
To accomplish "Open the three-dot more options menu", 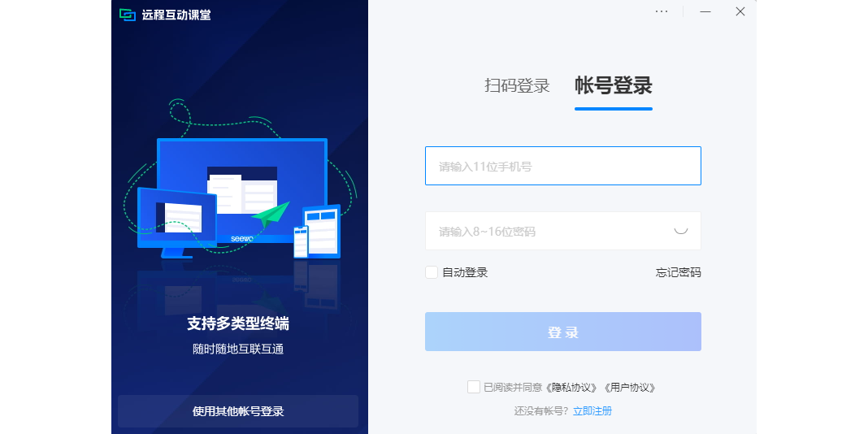I will (x=662, y=11).
